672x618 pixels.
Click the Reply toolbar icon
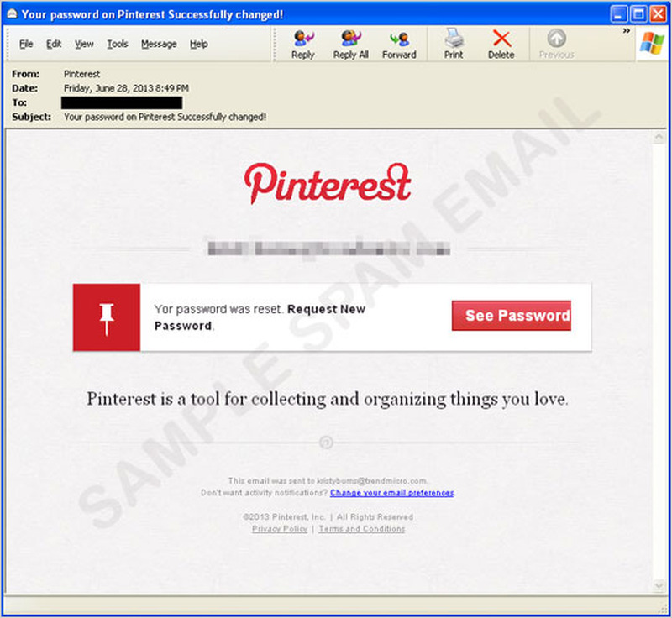(302, 39)
